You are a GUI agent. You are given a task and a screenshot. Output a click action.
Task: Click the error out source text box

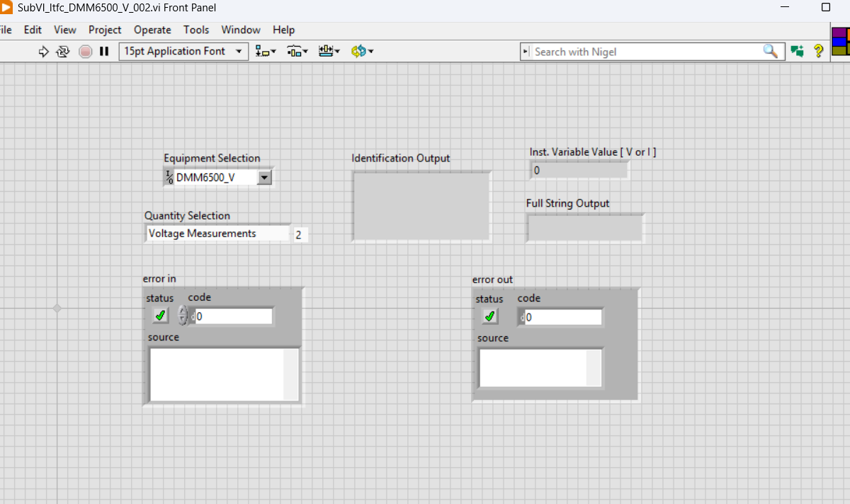pos(533,368)
